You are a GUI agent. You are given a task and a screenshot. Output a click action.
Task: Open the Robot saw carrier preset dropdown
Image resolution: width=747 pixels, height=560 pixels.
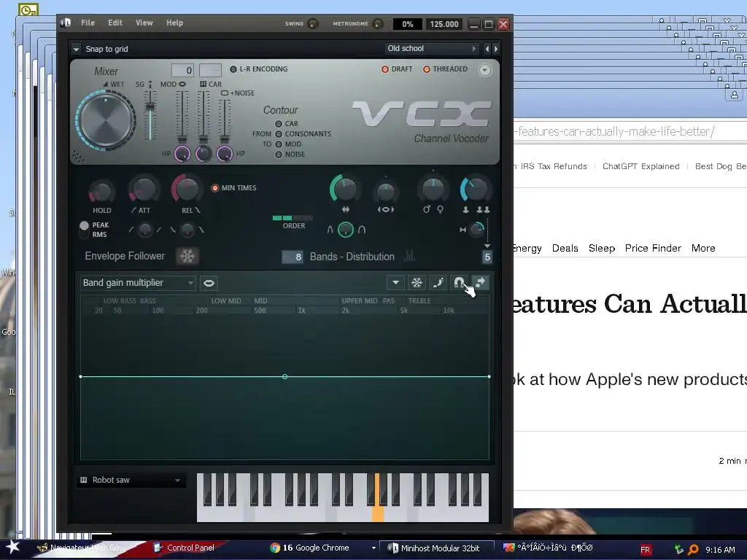tap(131, 480)
